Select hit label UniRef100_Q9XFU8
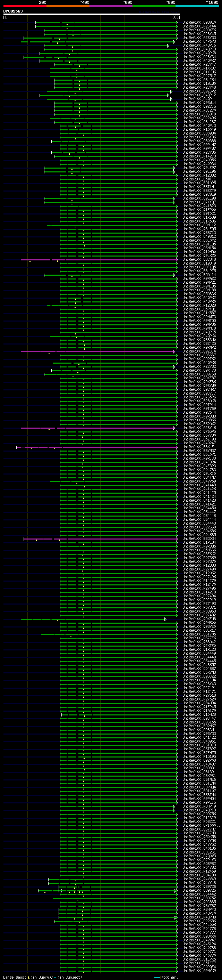 click(x=199, y=619)
